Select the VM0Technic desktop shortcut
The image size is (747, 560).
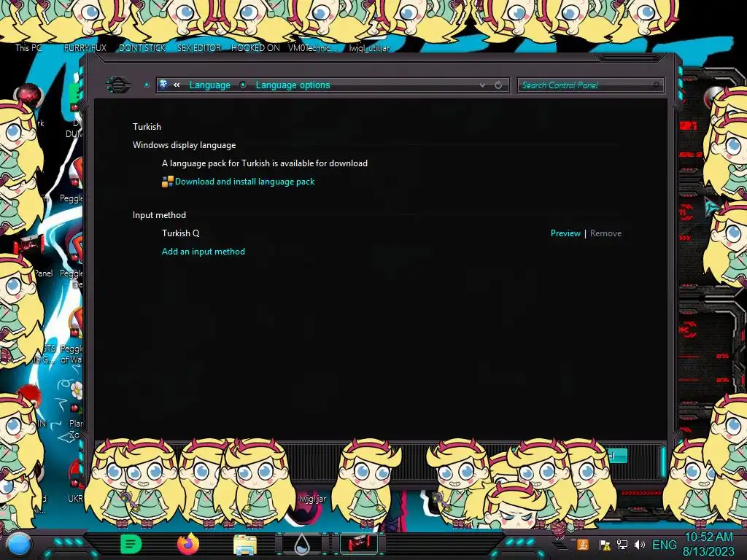point(312,47)
